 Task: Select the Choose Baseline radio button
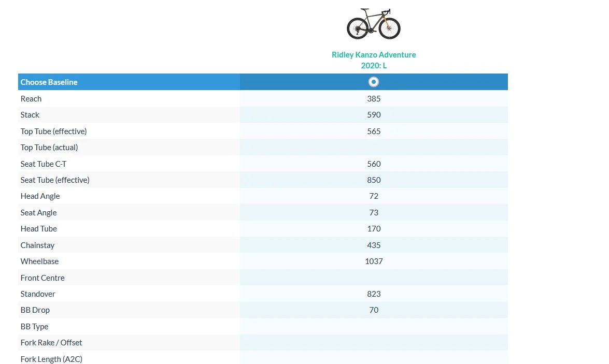point(373,82)
